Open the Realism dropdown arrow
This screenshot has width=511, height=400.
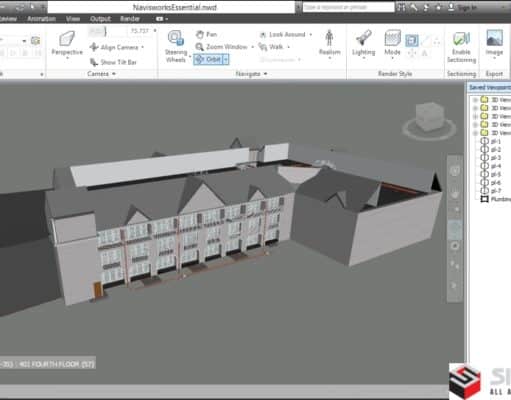pyautogui.click(x=329, y=58)
